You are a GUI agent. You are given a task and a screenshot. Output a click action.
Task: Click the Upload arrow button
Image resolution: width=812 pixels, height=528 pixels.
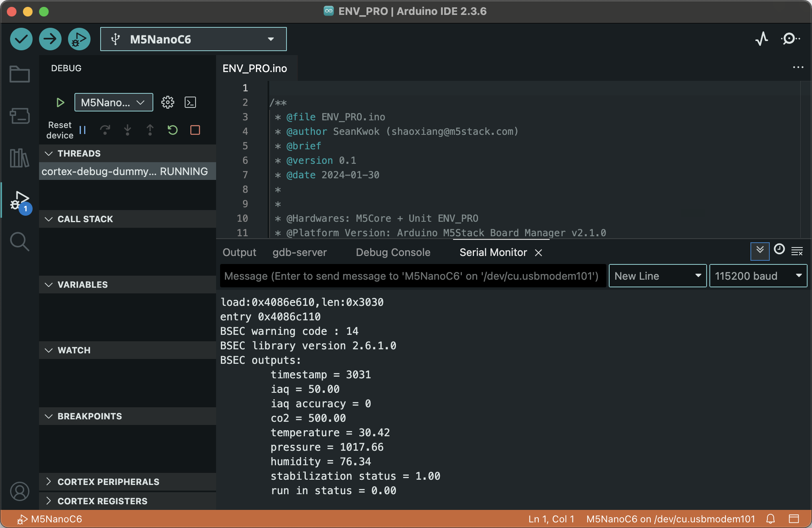pyautogui.click(x=50, y=39)
